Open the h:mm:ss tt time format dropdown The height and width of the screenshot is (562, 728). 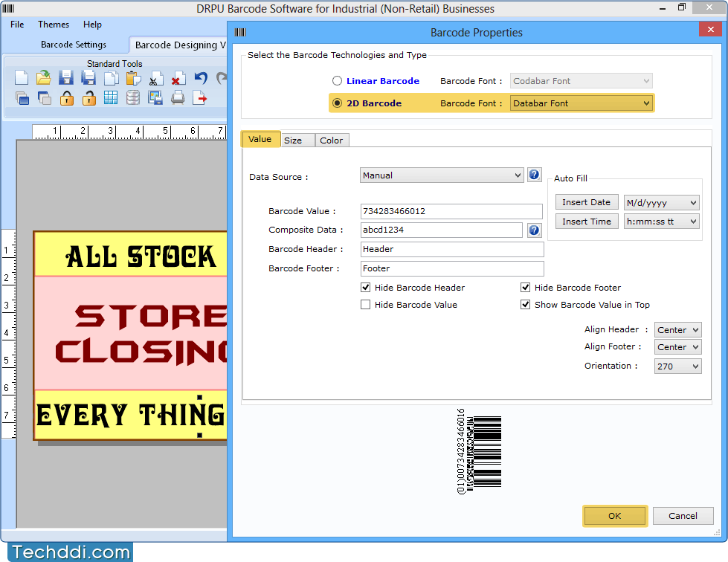click(x=661, y=222)
